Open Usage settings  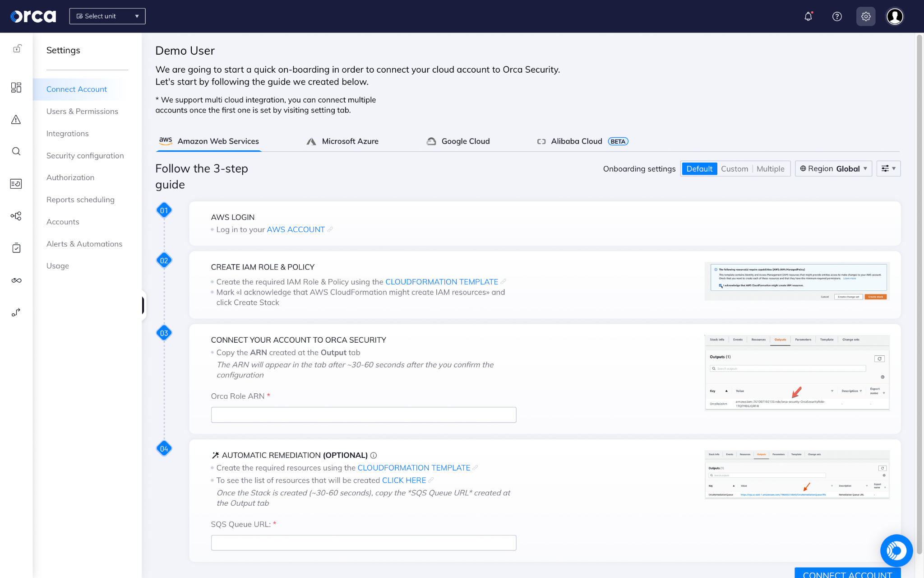coord(58,266)
